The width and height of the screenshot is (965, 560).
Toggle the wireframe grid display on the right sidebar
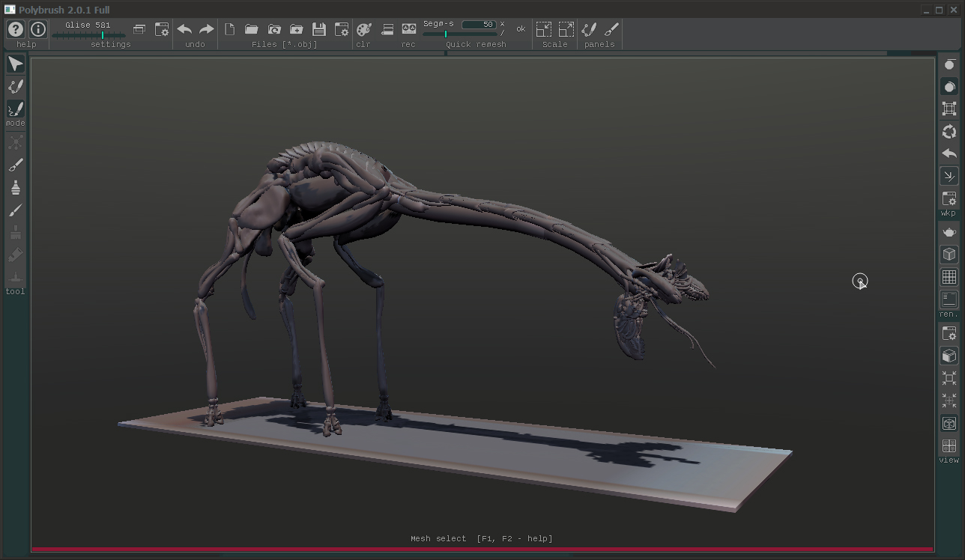pos(949,276)
